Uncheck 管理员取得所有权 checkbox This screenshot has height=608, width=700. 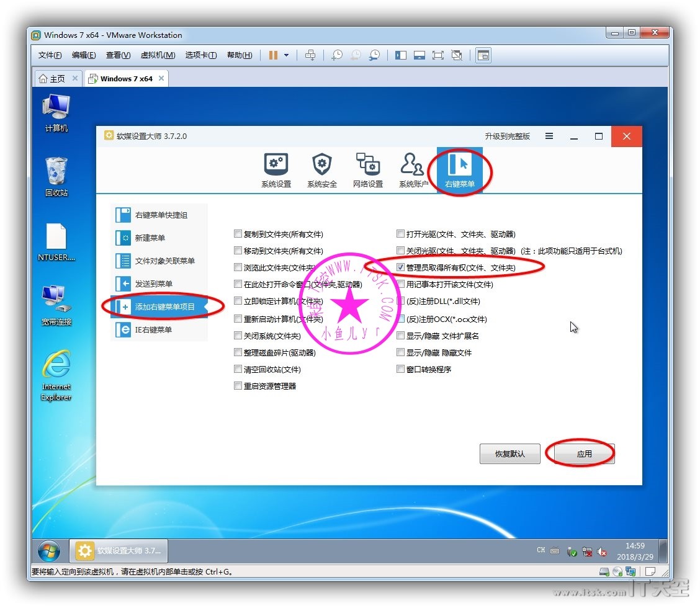coord(401,267)
